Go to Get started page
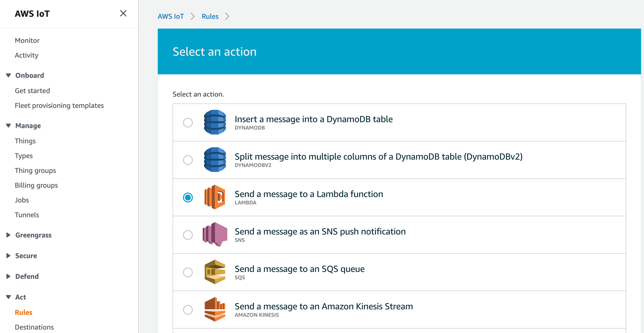Image resolution: width=644 pixels, height=333 pixels. 33,91
